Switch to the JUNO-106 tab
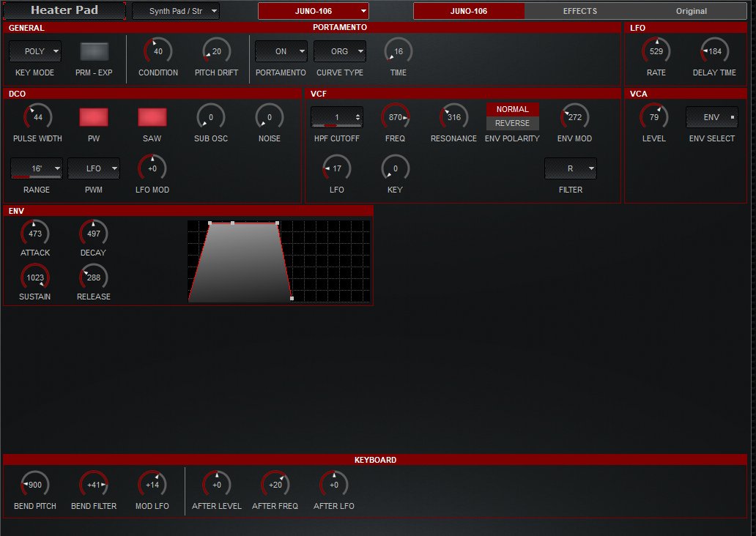 [469, 11]
